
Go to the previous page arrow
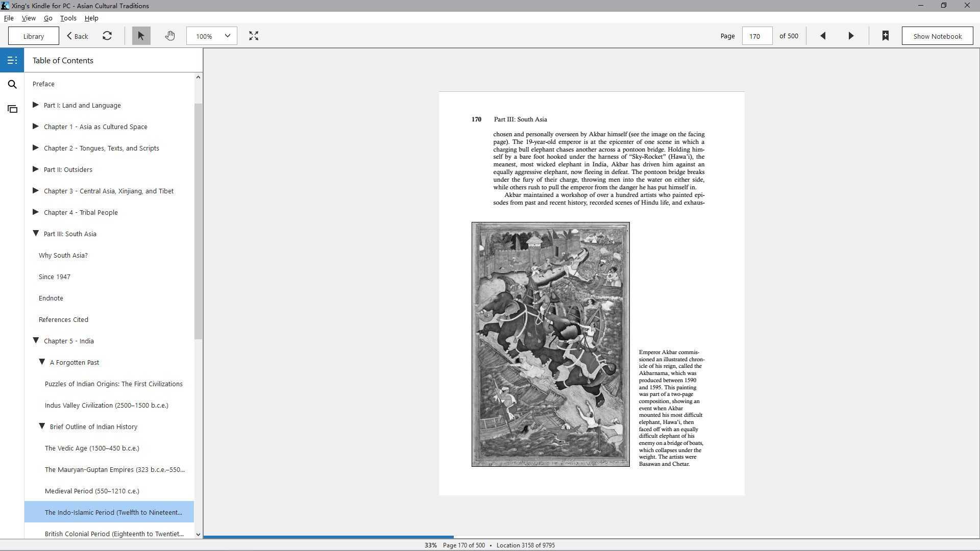[x=823, y=36]
